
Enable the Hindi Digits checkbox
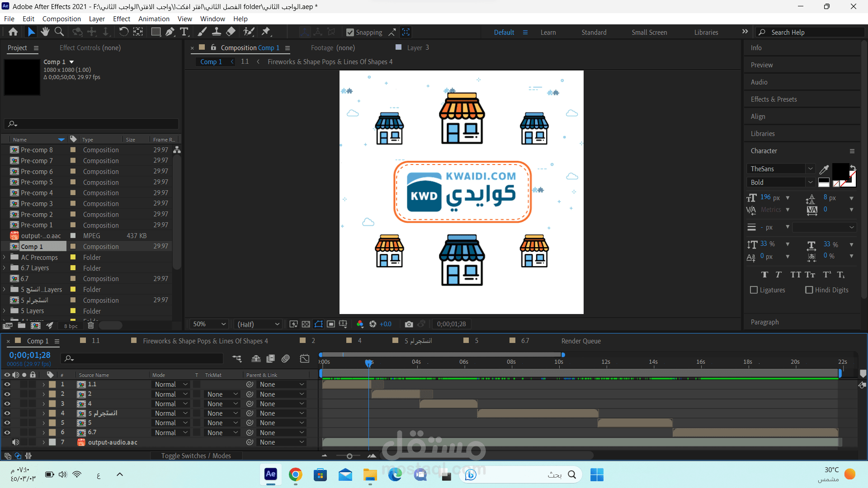(809, 290)
